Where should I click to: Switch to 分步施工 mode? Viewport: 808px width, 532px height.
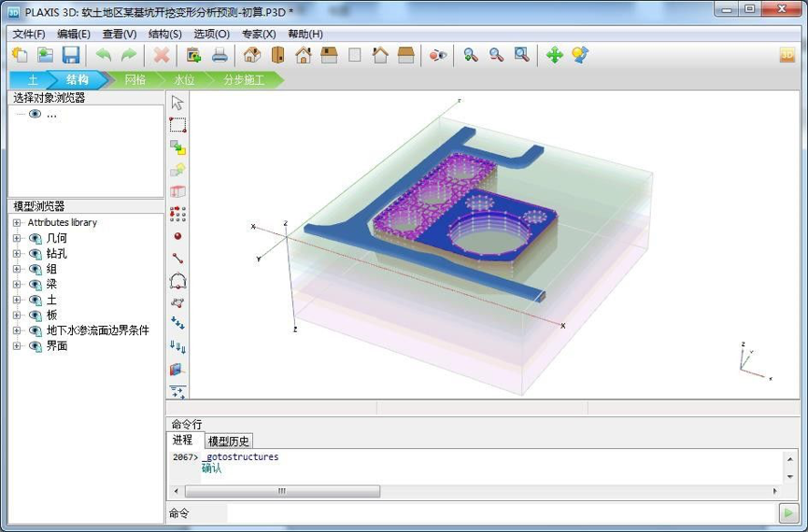tap(243, 80)
